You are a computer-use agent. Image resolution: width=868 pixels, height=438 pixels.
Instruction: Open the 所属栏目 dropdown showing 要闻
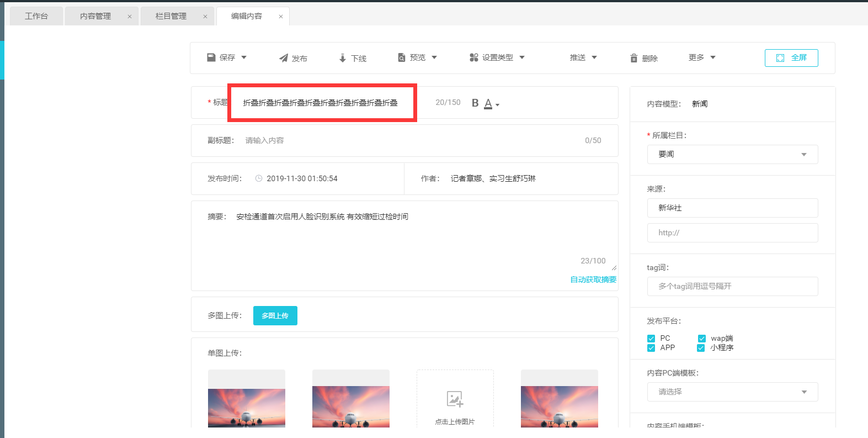coord(732,154)
